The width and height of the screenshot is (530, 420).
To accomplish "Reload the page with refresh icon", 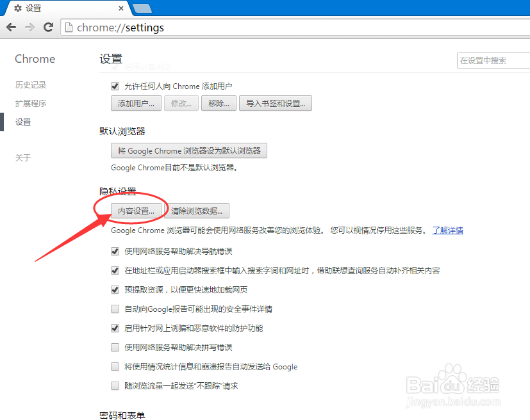I will point(48,27).
